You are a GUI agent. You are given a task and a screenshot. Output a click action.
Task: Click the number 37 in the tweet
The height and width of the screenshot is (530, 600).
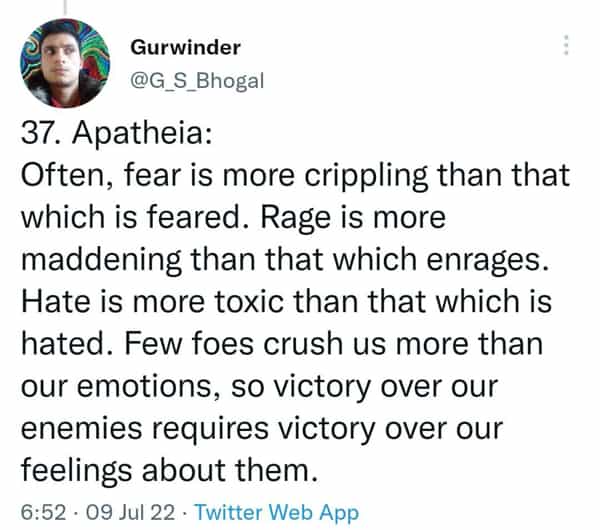[38, 134]
